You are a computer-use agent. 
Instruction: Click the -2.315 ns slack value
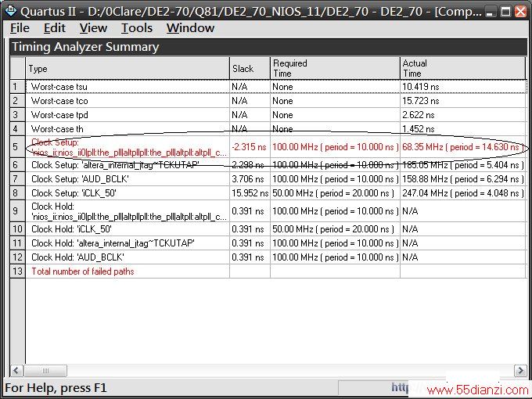250,147
